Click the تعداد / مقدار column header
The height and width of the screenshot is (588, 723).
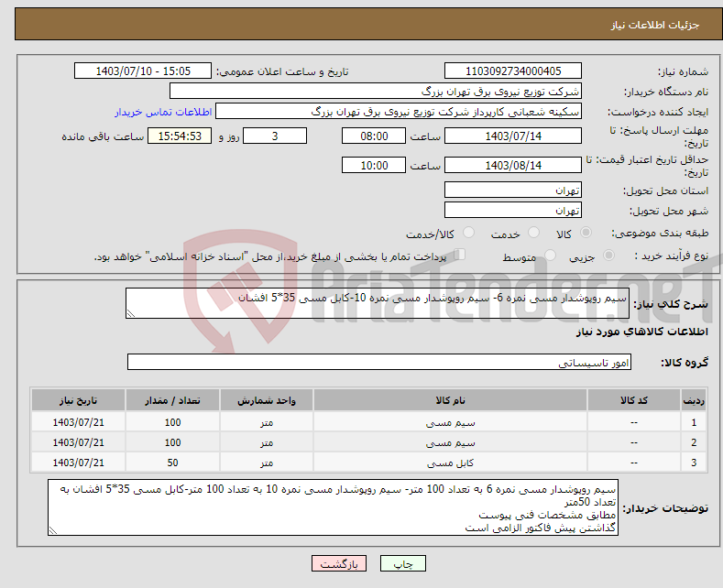(172, 400)
